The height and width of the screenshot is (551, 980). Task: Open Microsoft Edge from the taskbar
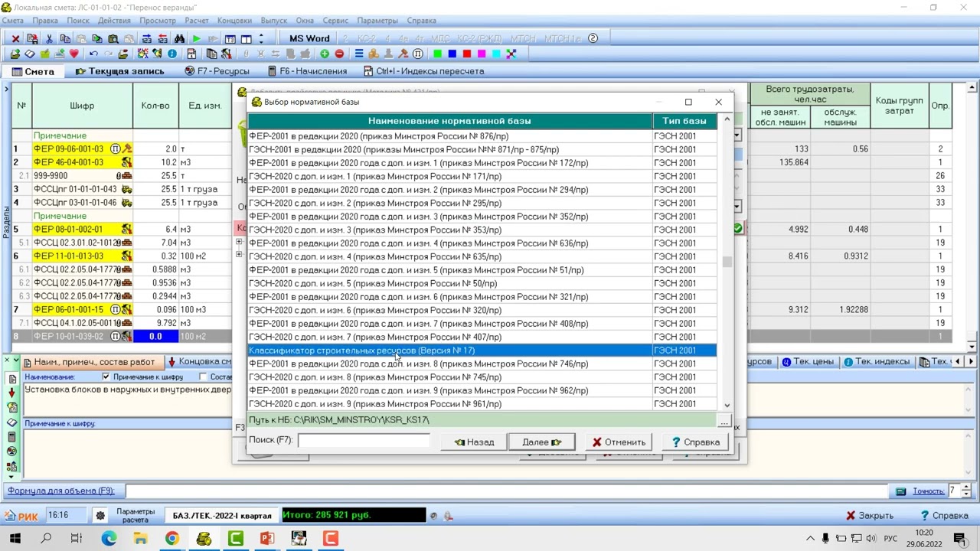[109, 539]
